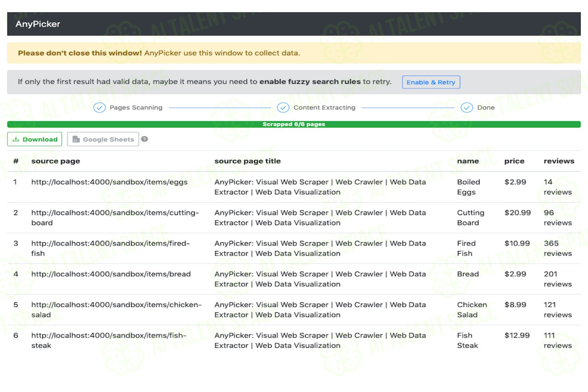Click the Fish Steak name cell
The height and width of the screenshot is (392, 588).
468,340
